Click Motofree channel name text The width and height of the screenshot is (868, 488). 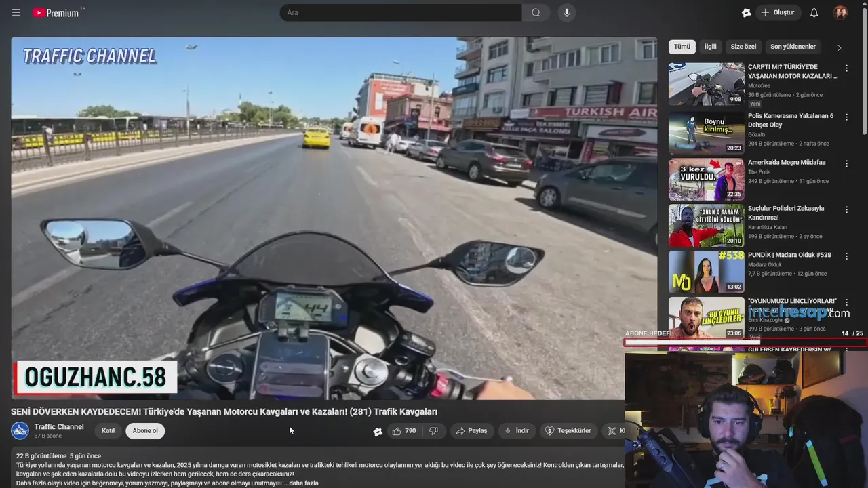[759, 86]
